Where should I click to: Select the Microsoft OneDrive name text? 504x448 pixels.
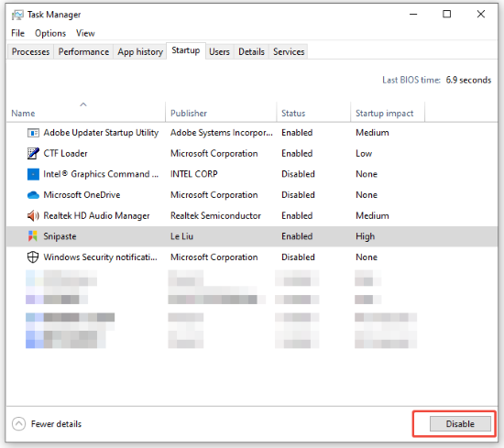82,195
